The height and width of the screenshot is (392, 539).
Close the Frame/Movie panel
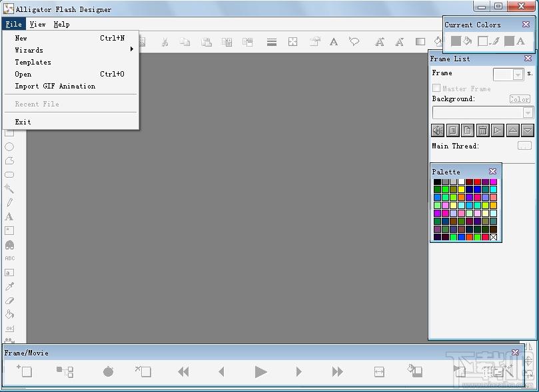(x=515, y=353)
